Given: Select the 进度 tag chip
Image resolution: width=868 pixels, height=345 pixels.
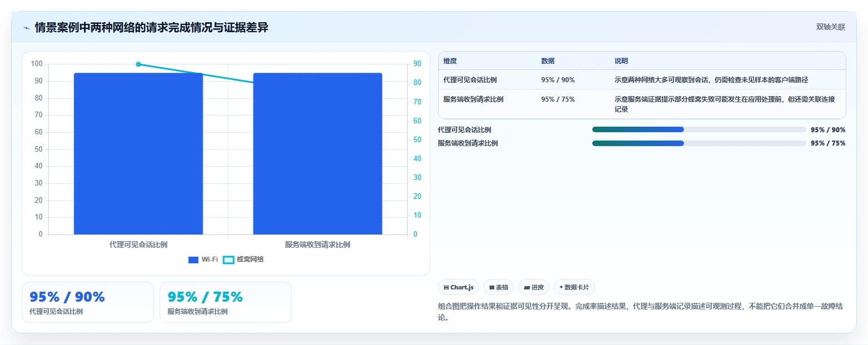Looking at the screenshot, I should (x=534, y=287).
